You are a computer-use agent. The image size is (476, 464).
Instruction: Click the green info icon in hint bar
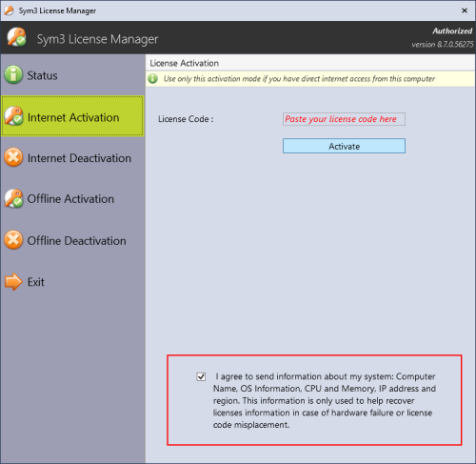(153, 78)
